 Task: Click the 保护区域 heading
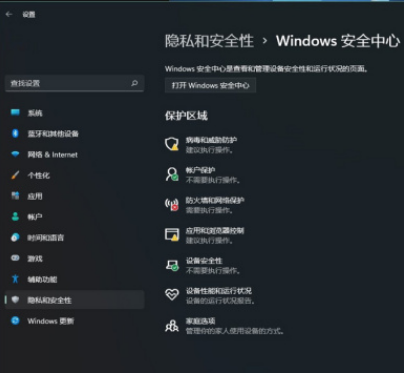tap(186, 116)
